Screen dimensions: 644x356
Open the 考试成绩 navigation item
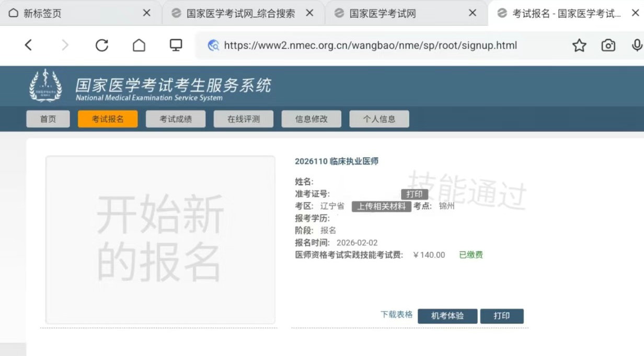pos(176,119)
